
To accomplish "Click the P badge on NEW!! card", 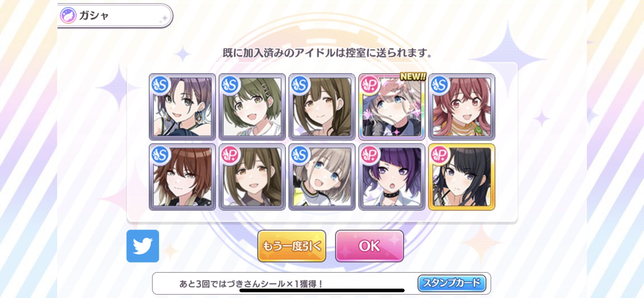I will click(370, 85).
